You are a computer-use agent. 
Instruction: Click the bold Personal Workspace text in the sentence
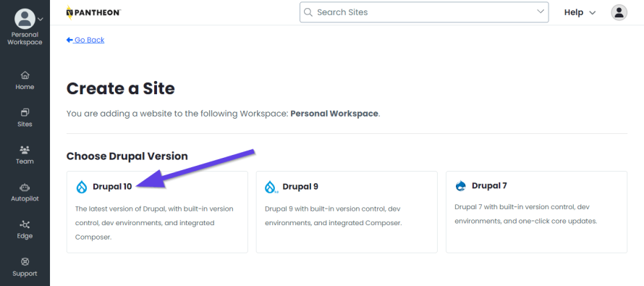(x=334, y=114)
